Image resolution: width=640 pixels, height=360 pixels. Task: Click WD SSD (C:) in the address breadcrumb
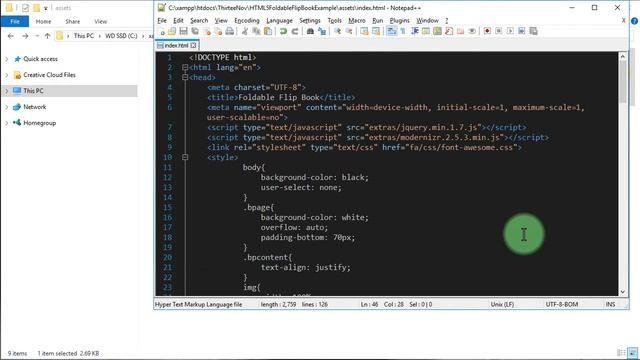pyautogui.click(x=121, y=36)
